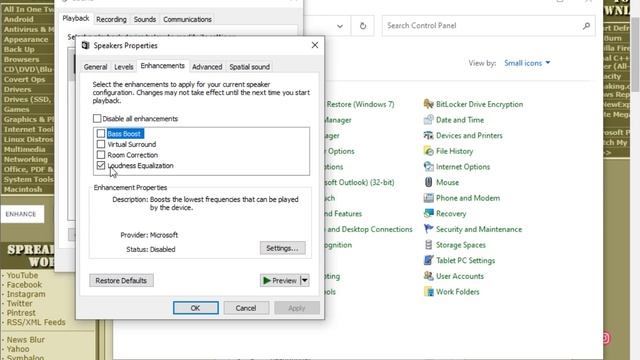
Task: Open the Macintosh category on the webpage
Action: [23, 189]
